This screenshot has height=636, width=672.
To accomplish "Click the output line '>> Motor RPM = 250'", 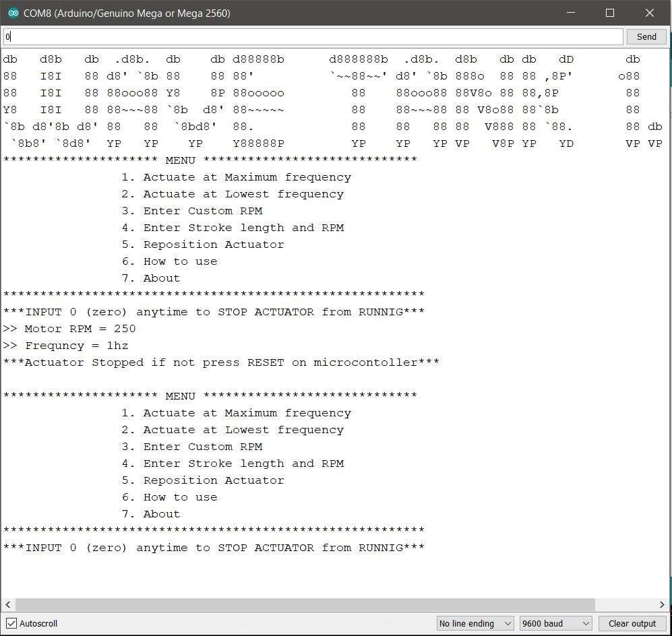I will pos(69,329).
